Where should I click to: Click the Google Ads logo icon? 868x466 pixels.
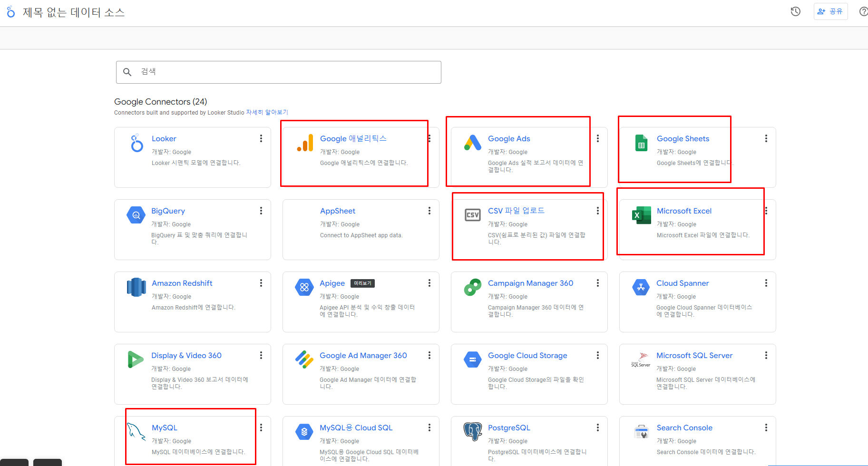coord(473,143)
